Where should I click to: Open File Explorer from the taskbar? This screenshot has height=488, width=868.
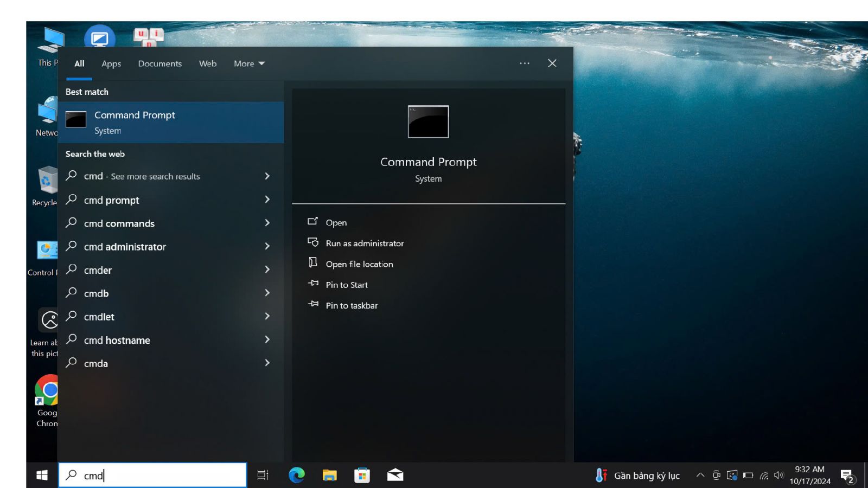pyautogui.click(x=329, y=476)
